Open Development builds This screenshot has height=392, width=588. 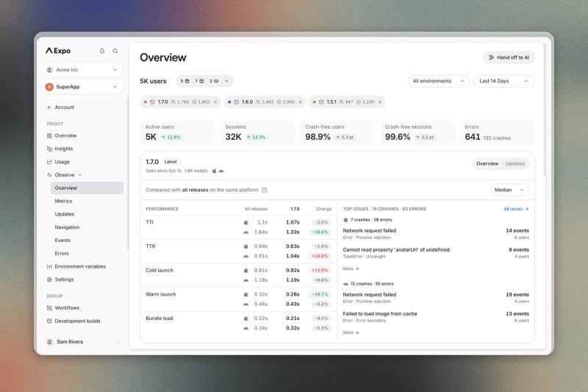pos(73,321)
